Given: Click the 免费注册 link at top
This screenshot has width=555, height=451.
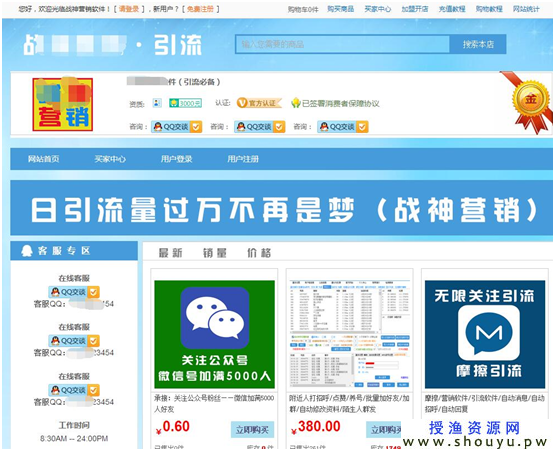Looking at the screenshot, I should (x=200, y=9).
